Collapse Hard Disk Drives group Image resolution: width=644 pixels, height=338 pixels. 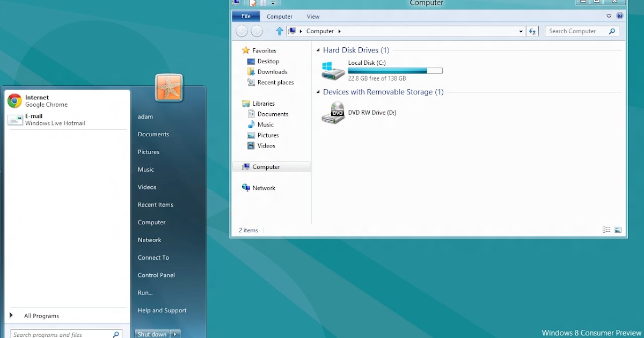[x=318, y=50]
